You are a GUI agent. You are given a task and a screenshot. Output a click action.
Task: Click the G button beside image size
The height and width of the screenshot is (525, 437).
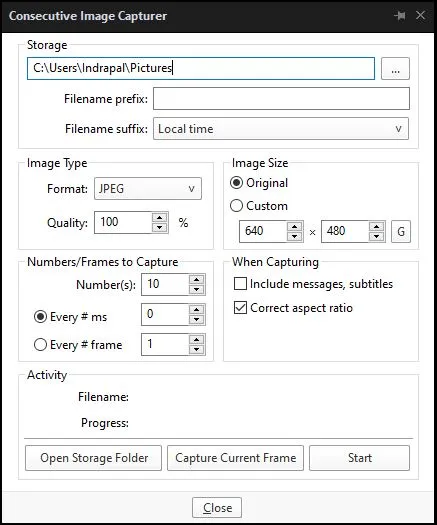(401, 231)
